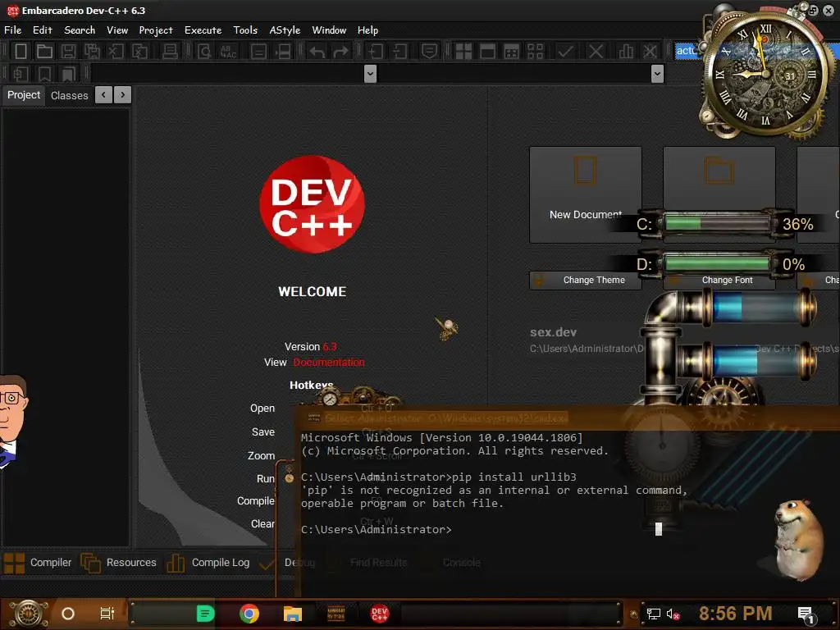Open the Resources bottom panel tab
Image resolution: width=840 pixels, height=630 pixels.
119,563
